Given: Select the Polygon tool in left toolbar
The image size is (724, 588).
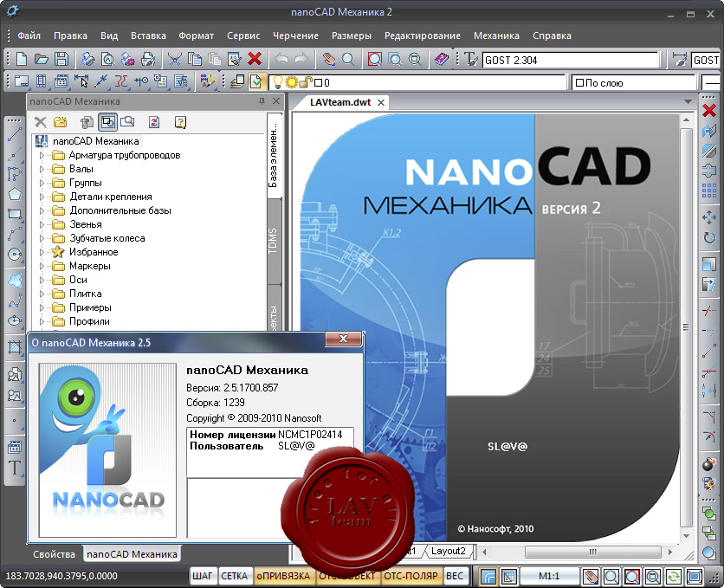Looking at the screenshot, I should click(15, 194).
